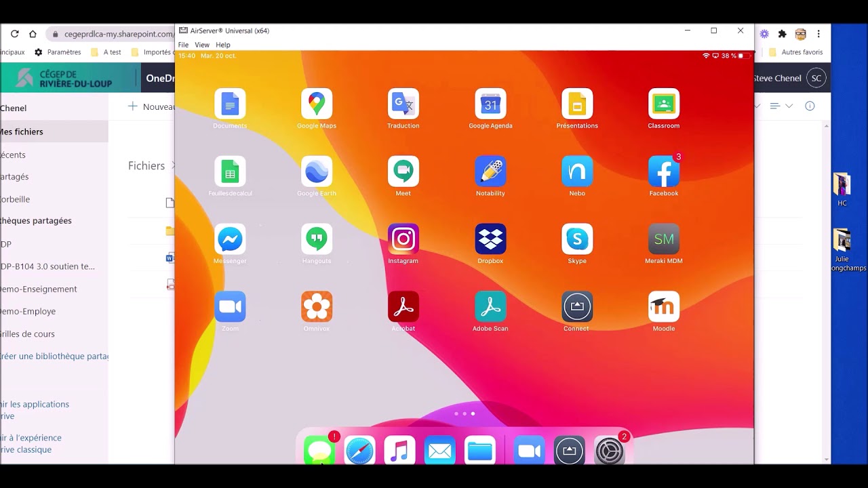The height and width of the screenshot is (488, 868).
Task: Launch the Nebo note app
Action: [577, 171]
